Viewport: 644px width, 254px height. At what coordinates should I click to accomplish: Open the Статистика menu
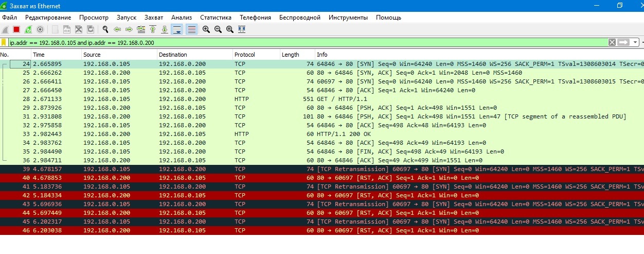point(216,18)
